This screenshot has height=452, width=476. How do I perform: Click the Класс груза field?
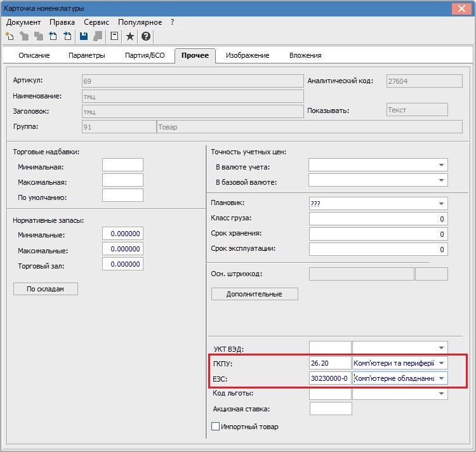click(378, 219)
